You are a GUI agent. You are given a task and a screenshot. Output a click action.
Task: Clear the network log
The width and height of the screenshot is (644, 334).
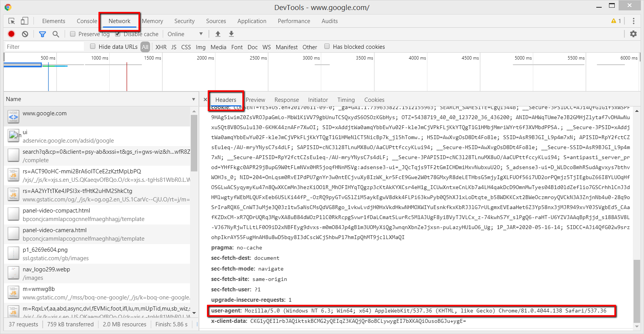(25, 34)
